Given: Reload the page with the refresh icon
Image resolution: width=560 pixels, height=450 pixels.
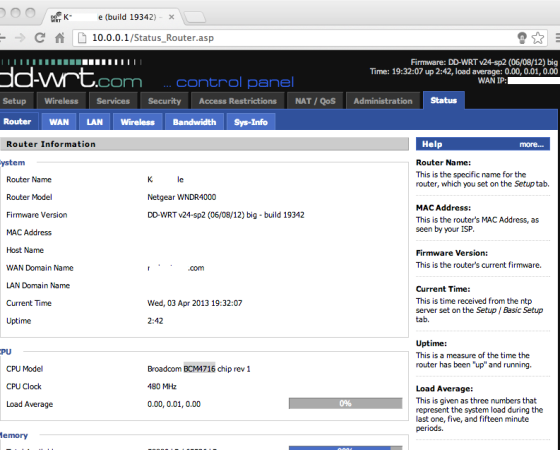Looking at the screenshot, I should click(40, 38).
